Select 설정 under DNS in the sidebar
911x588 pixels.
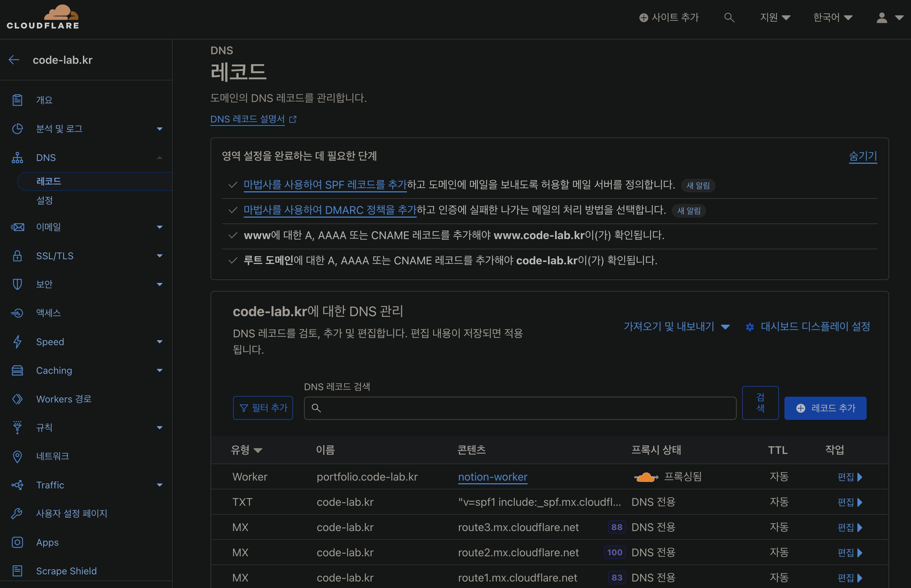click(45, 200)
